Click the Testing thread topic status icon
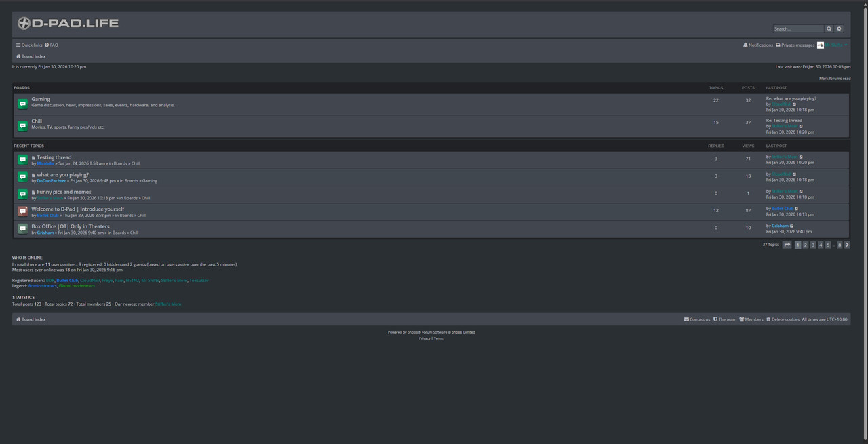The width and height of the screenshot is (868, 444). pos(22,160)
